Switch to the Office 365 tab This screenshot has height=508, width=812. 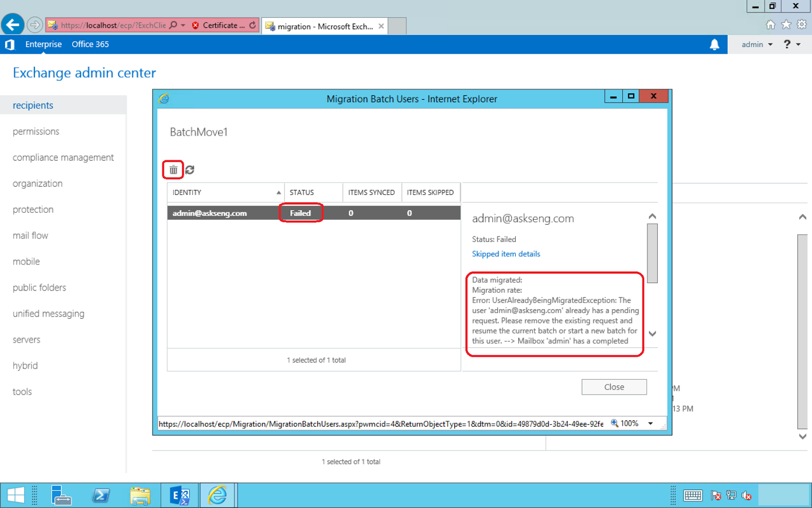[x=90, y=44]
